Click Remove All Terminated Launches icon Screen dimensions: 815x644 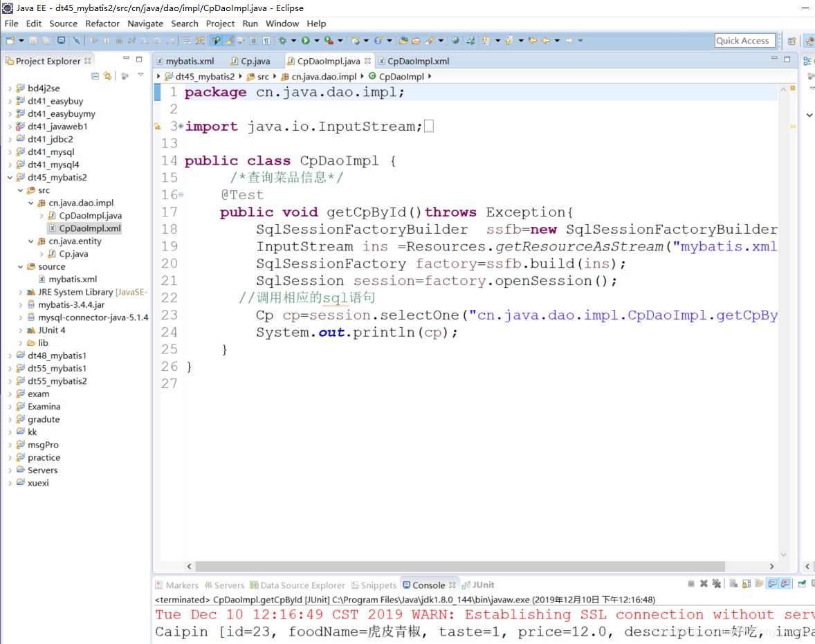point(717,584)
